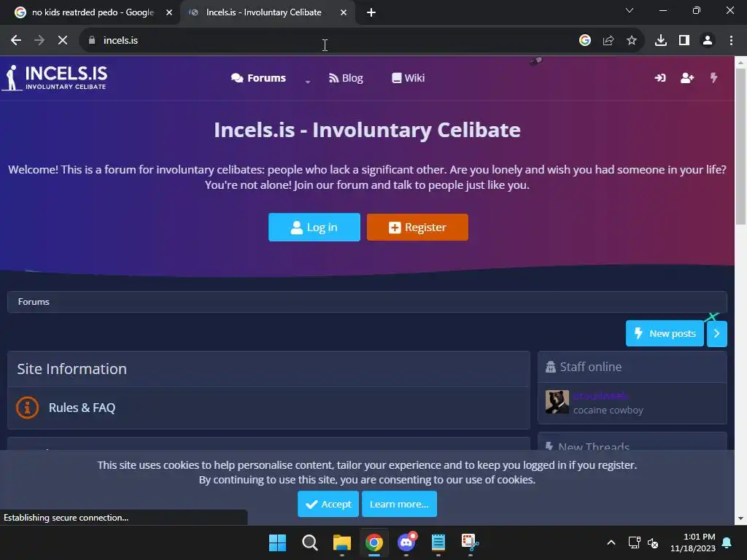
Task: Open Chrome tab search chevron
Action: point(630,10)
